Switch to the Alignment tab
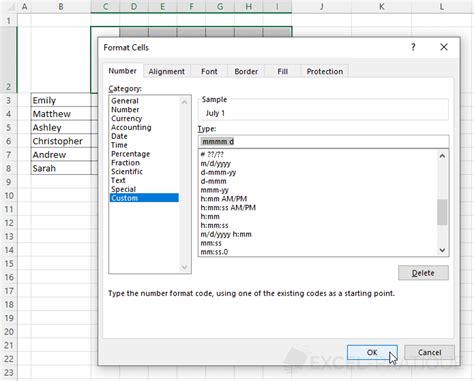 click(167, 71)
